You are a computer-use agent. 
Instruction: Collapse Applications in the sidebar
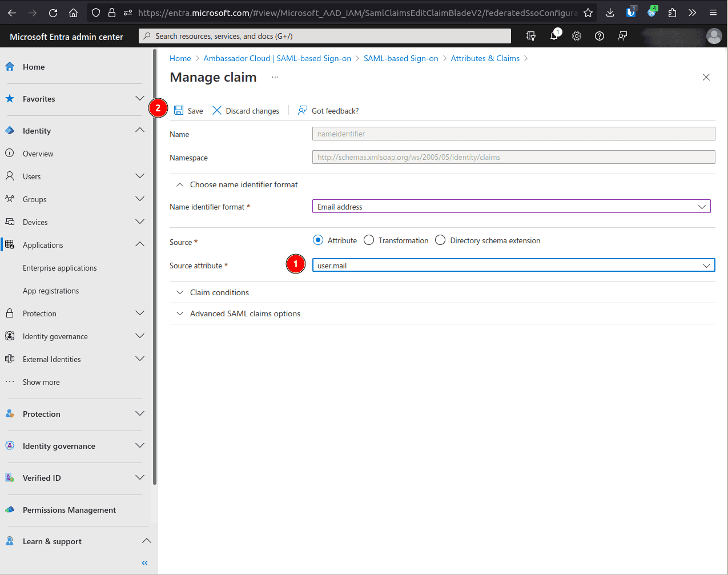(140, 244)
